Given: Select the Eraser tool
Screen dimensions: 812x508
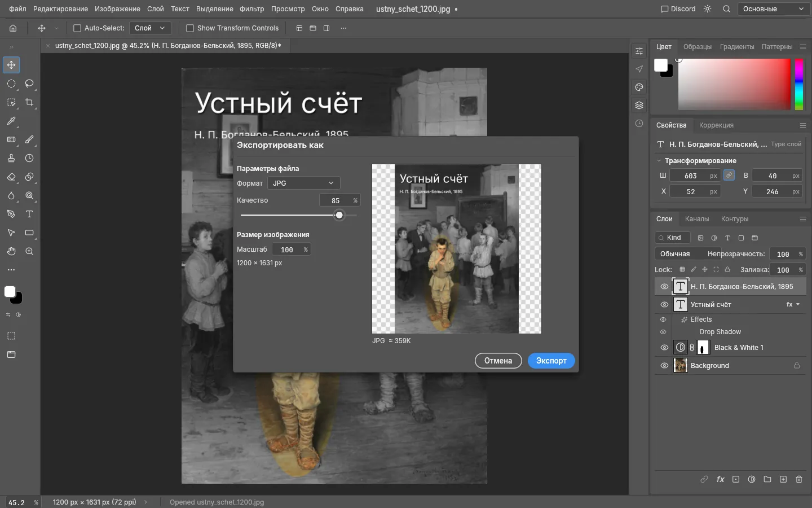Looking at the screenshot, I should [11, 177].
